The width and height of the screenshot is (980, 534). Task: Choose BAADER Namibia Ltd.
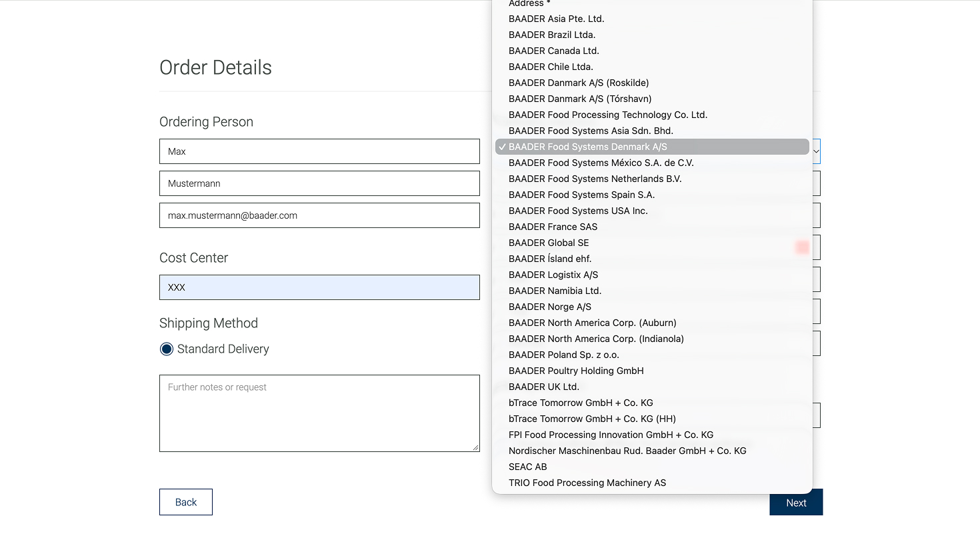coord(652,291)
